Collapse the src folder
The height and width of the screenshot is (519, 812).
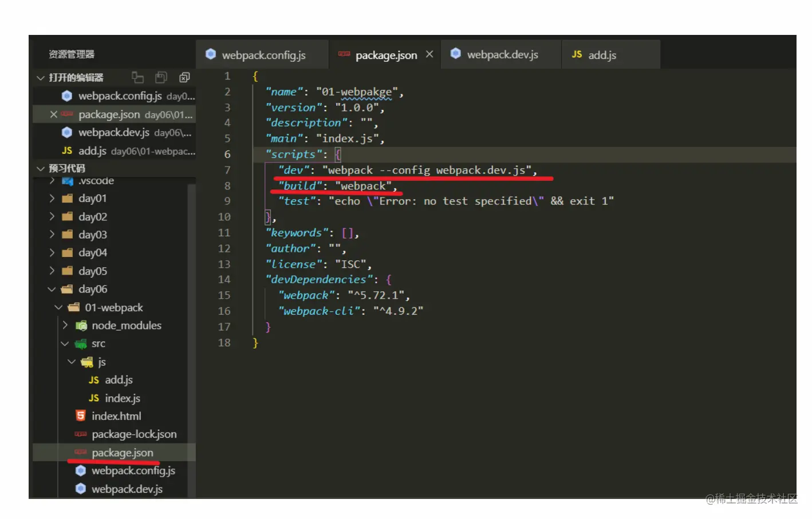coord(65,344)
